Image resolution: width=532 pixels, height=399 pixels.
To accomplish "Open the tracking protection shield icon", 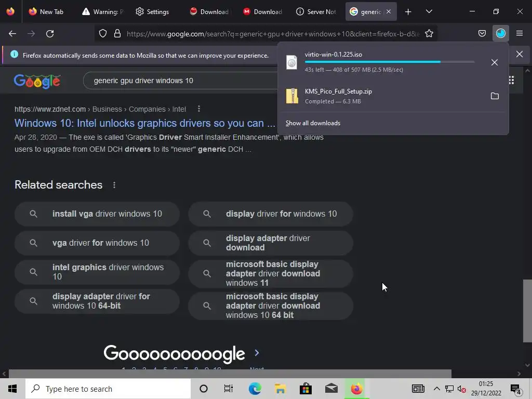I will [103, 34].
